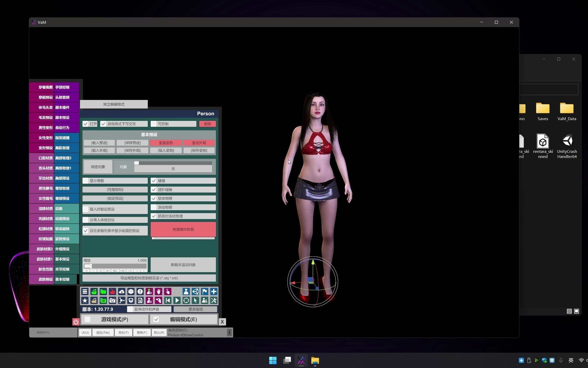Click the tan folder with arrow icon
Screen dimensions: 588x368
[x=94, y=301]
